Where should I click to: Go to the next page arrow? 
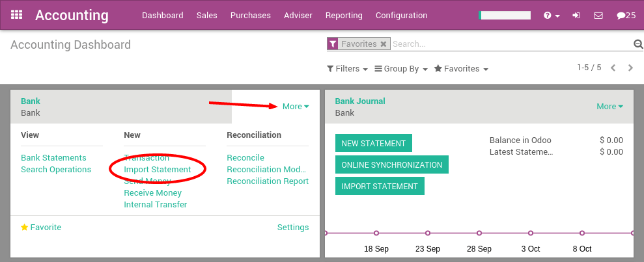tap(630, 68)
